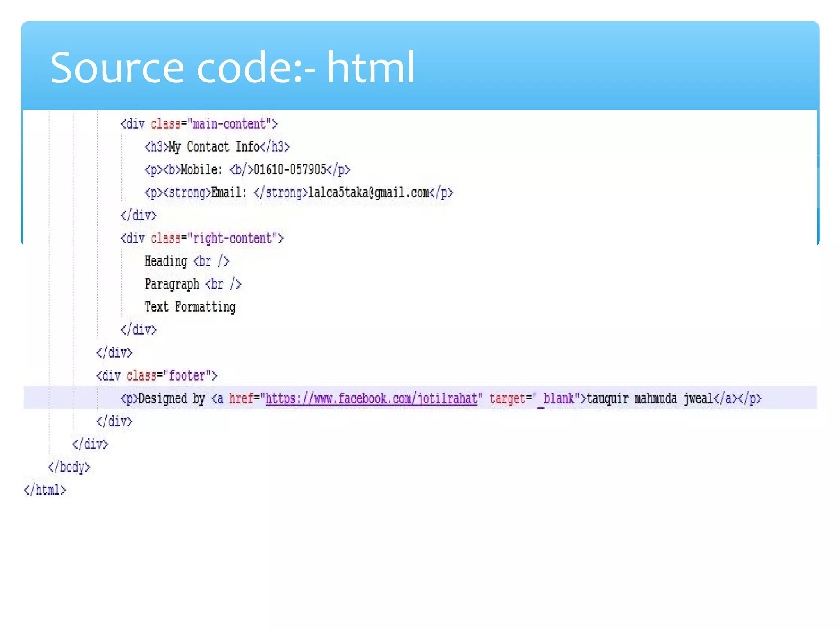Click the 'My Contact Info' h3 line
Screen dimensions: 840x630
(x=217, y=146)
